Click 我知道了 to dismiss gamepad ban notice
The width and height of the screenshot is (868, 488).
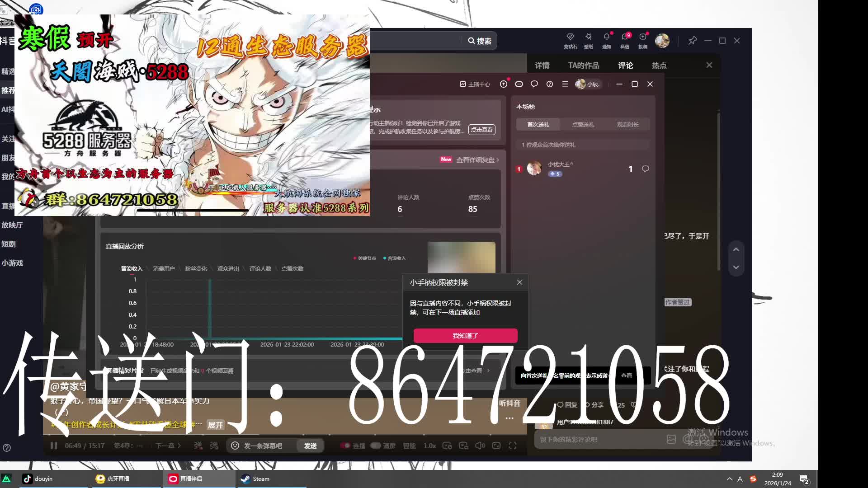click(465, 336)
